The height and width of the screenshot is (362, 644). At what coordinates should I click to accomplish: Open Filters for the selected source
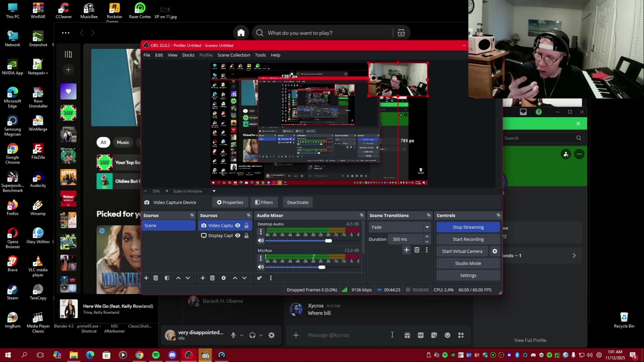click(264, 203)
